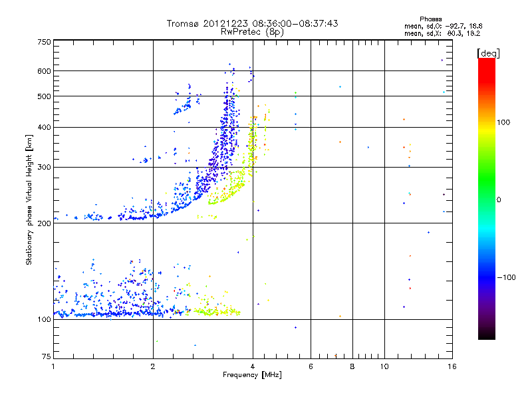Click the y-axis tick label '600'
The height and width of the screenshot is (399, 532).
(x=44, y=71)
